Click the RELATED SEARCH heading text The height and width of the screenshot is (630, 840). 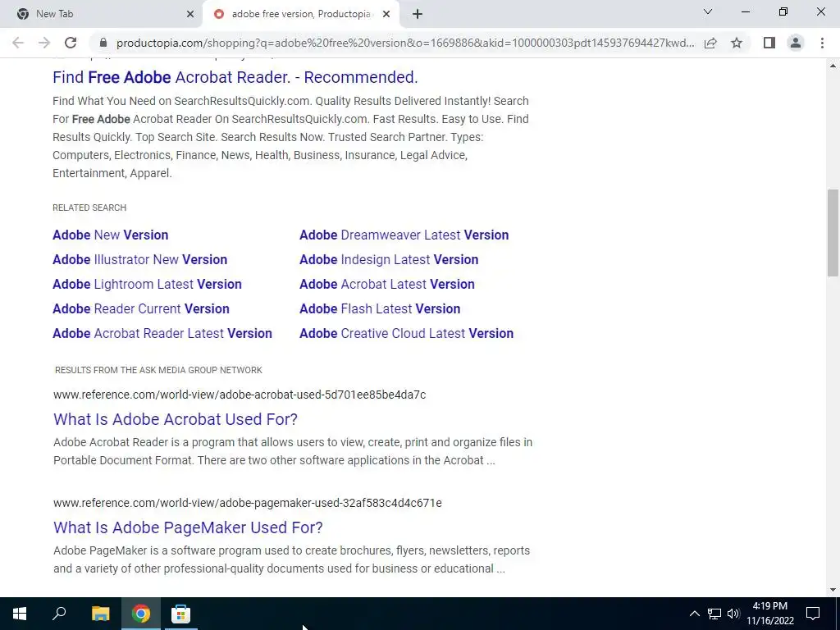coord(89,208)
